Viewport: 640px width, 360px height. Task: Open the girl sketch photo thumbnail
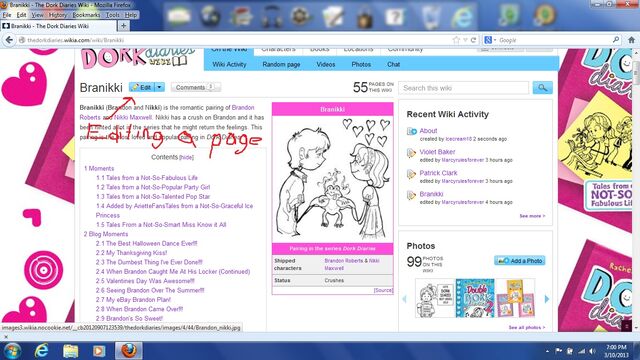(435, 298)
